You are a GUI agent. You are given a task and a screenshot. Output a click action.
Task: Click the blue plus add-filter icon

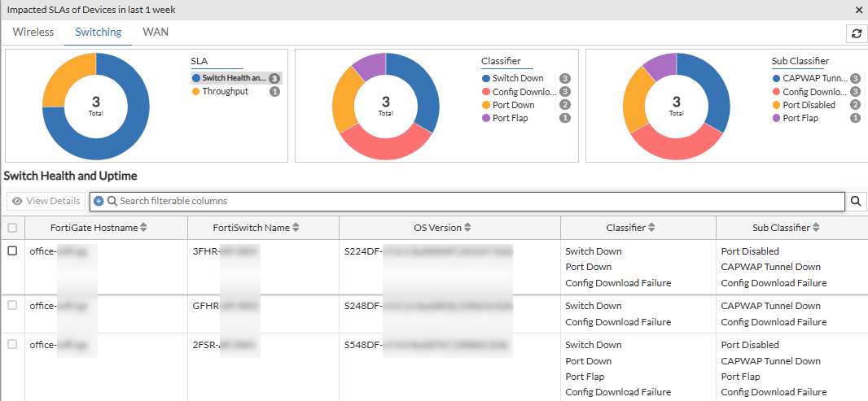99,202
